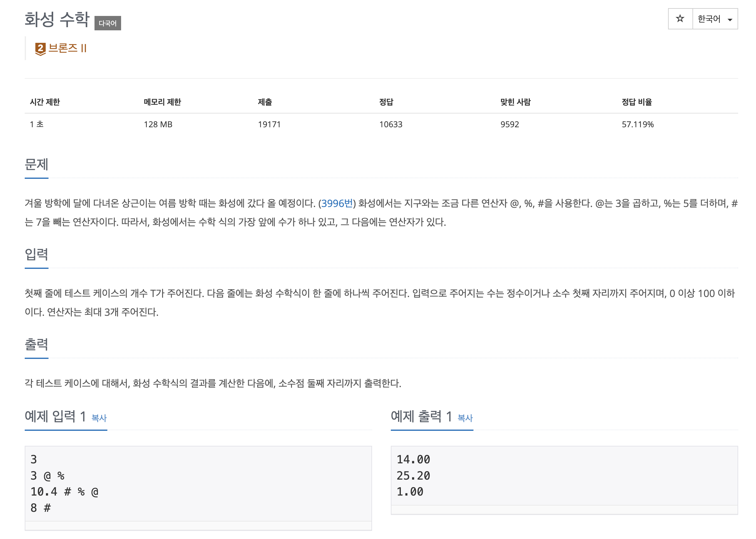Click the sample output value 25.20
Screen dimensions: 756x539
pos(414,475)
